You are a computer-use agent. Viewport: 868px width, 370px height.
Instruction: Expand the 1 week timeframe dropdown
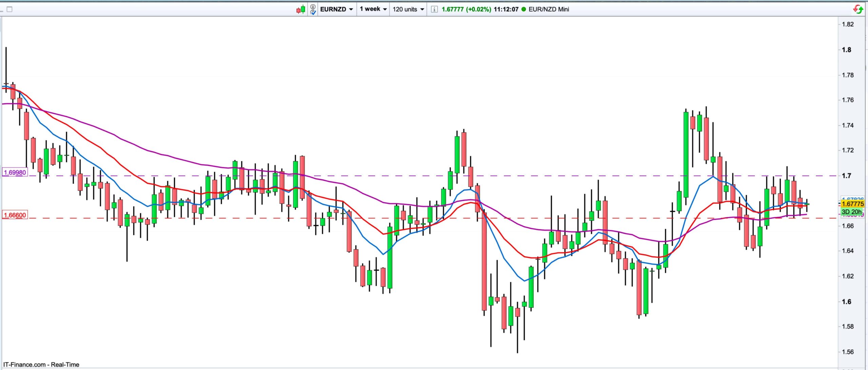[x=373, y=9]
